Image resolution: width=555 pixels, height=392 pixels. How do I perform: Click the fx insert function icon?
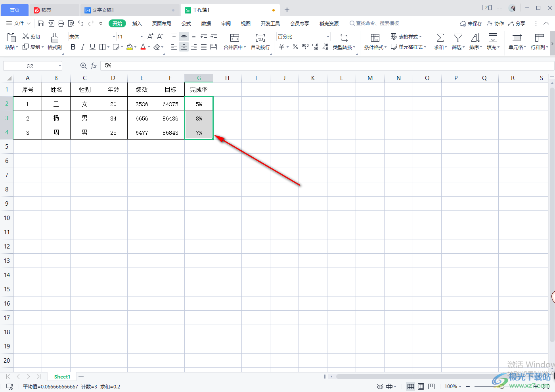click(94, 66)
